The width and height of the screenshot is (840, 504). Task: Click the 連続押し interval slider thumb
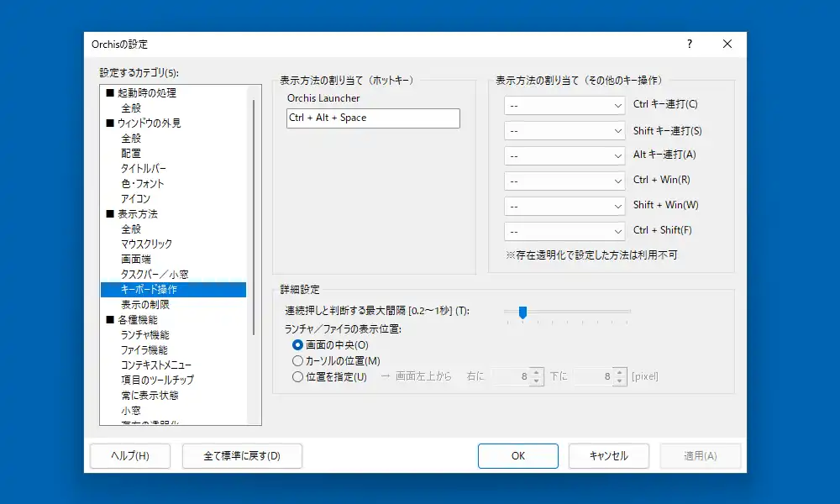(522, 312)
